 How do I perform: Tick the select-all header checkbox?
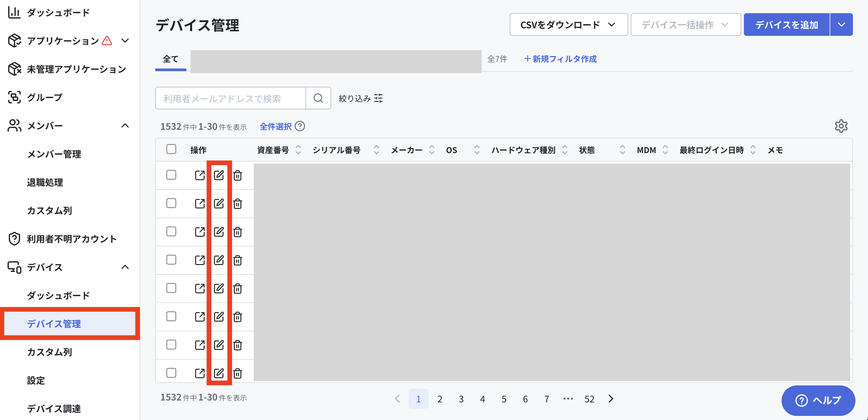coord(171,149)
